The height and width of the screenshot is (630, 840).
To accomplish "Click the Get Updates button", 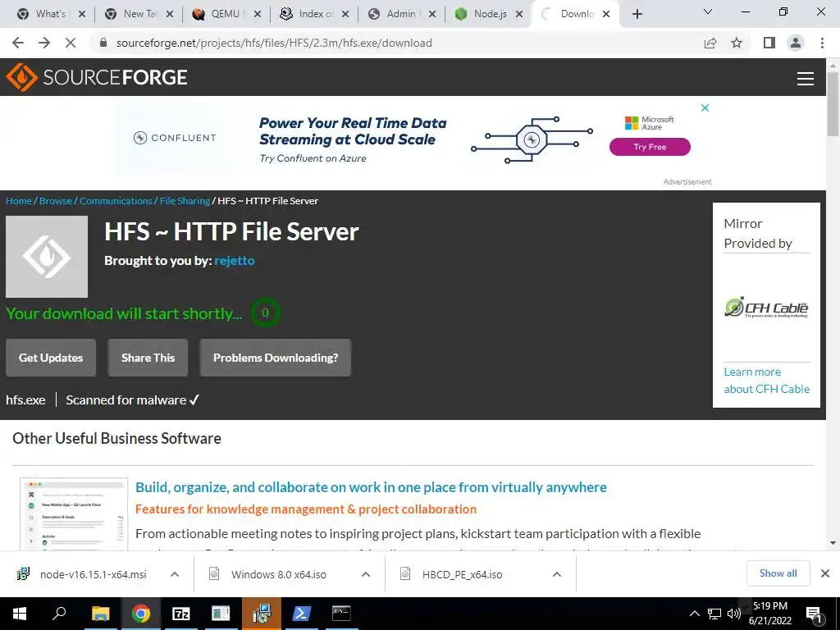I will 51,358.
